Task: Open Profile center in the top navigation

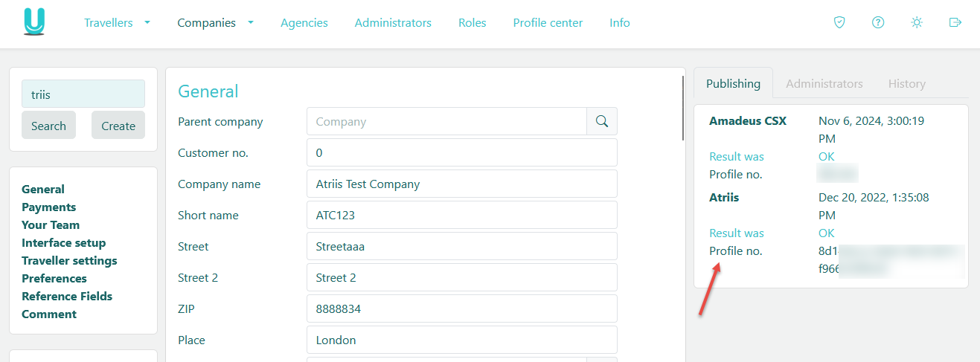Action: [548, 23]
